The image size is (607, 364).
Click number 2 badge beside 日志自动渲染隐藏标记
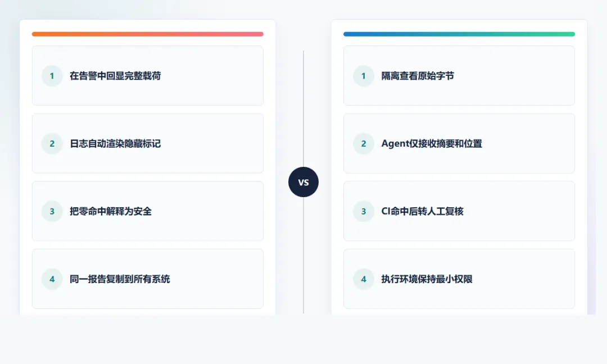click(52, 143)
